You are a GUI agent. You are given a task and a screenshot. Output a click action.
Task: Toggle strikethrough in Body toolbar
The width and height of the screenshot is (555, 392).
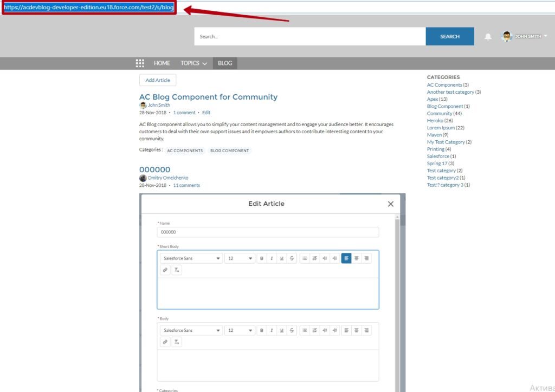[x=292, y=330]
